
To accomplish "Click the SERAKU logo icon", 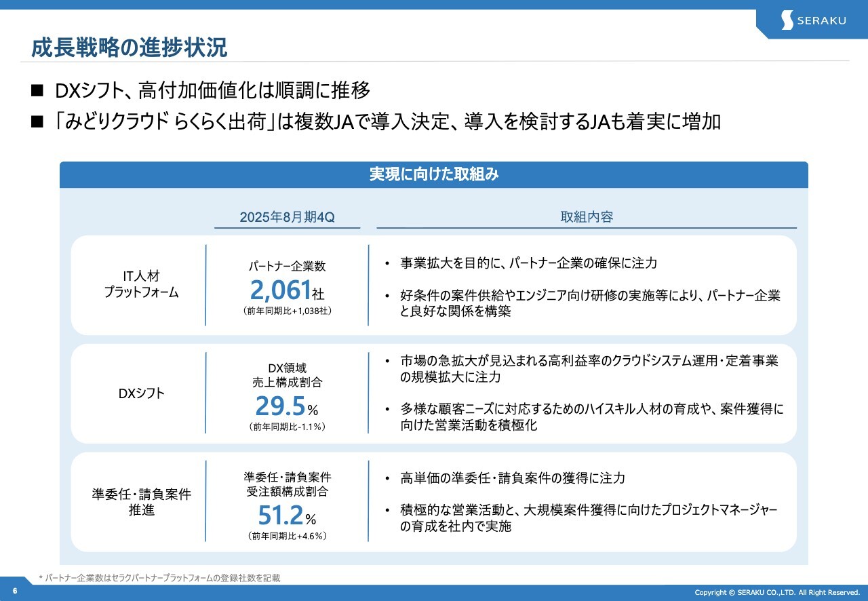I will pos(787,20).
